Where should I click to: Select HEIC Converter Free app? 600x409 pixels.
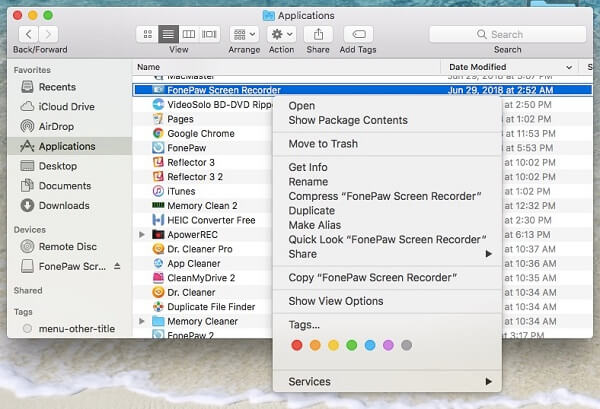pyautogui.click(x=203, y=220)
